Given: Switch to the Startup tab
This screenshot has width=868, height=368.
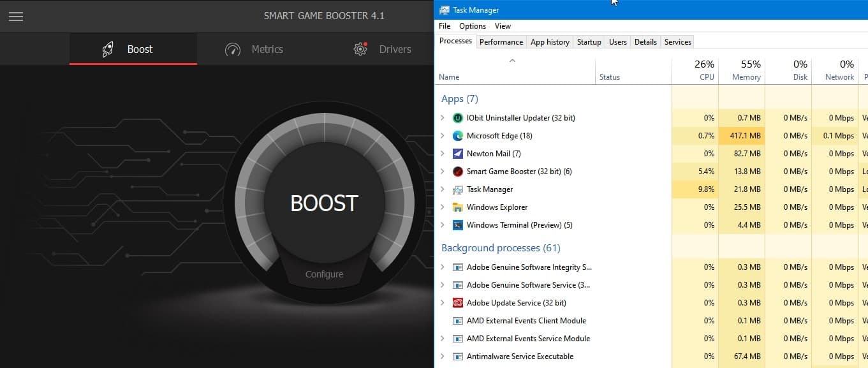Looking at the screenshot, I should pos(589,42).
